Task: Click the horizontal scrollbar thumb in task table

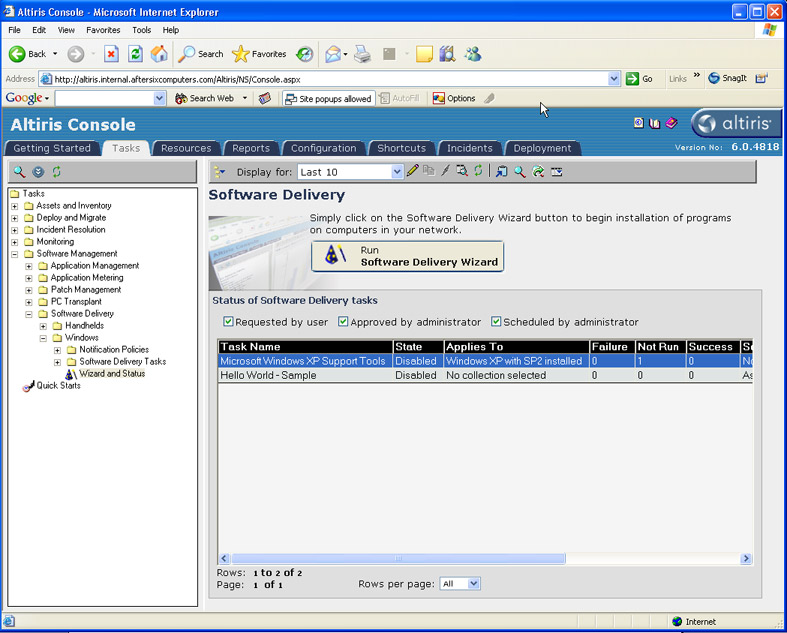Action: pyautogui.click(x=399, y=558)
